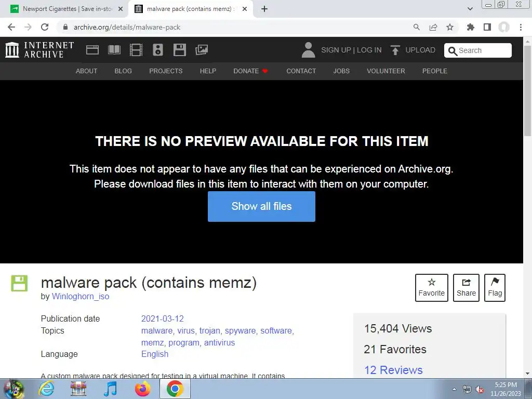Open the trojan topic link
Image resolution: width=532 pixels, height=399 pixels.
click(210, 330)
